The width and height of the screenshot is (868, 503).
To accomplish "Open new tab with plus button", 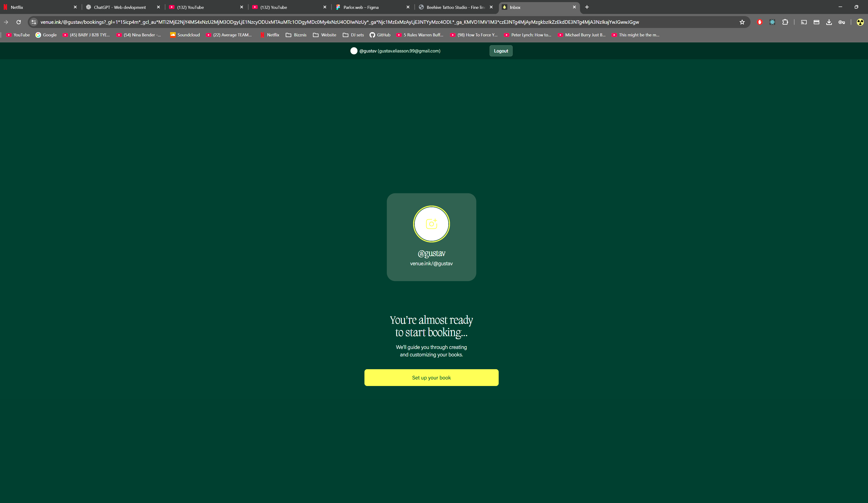I will [587, 7].
